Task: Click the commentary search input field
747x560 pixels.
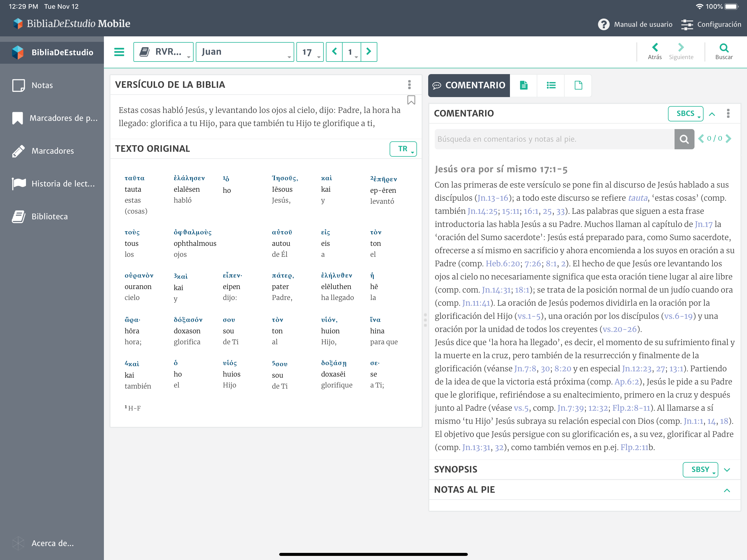Action: (x=554, y=139)
